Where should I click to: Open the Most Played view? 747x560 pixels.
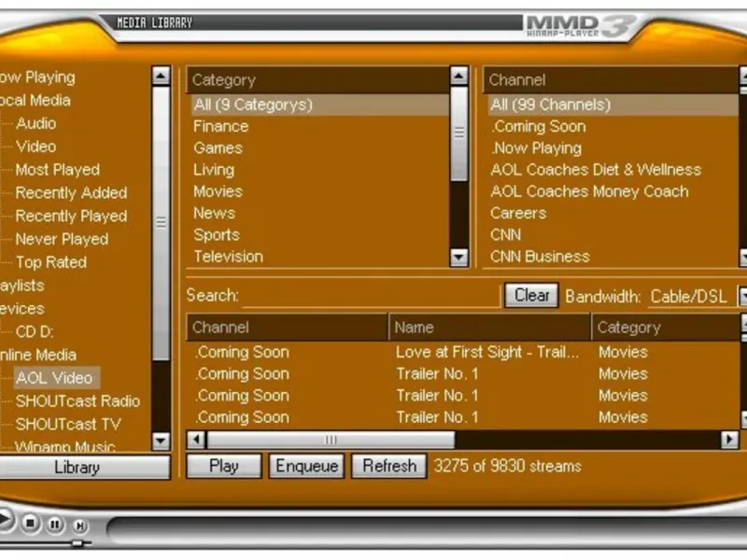coord(58,170)
